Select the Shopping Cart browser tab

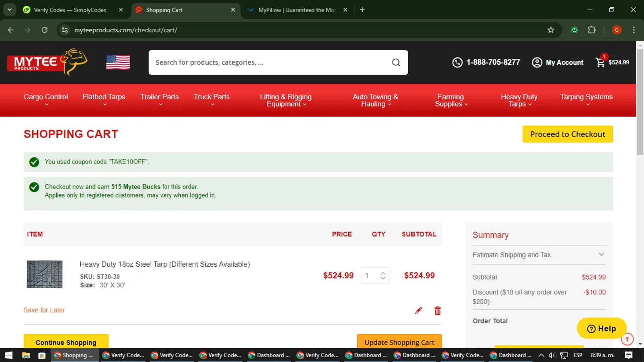[x=185, y=10]
